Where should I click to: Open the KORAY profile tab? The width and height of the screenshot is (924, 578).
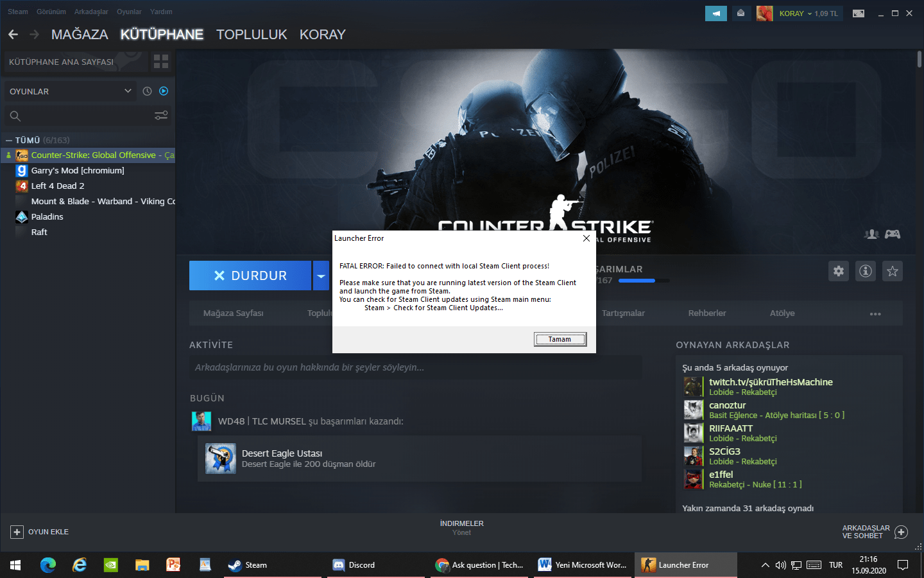323,35
